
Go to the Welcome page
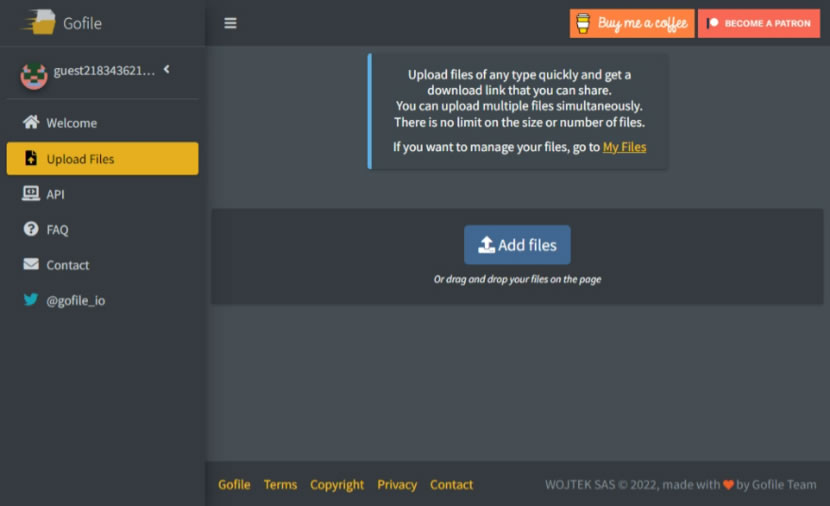(103, 123)
